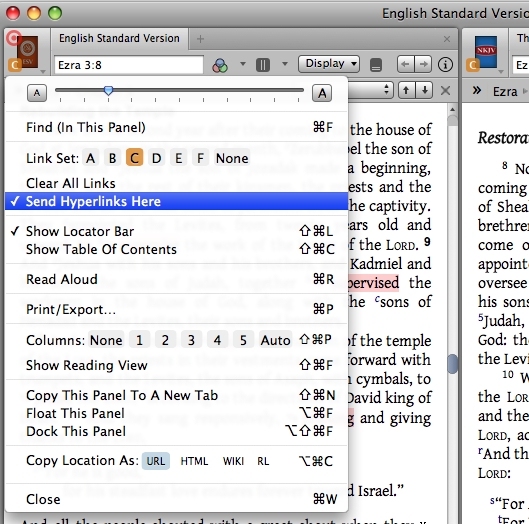This screenshot has width=529, height=524.
Task: Select English Standard Version tab
Action: [x=119, y=38]
